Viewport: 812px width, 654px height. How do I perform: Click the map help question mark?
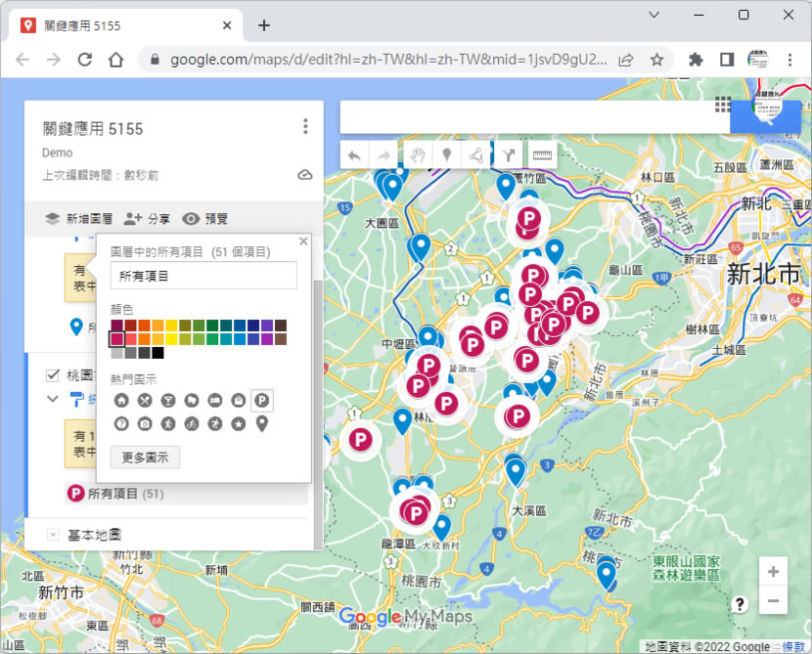pyautogui.click(x=740, y=604)
